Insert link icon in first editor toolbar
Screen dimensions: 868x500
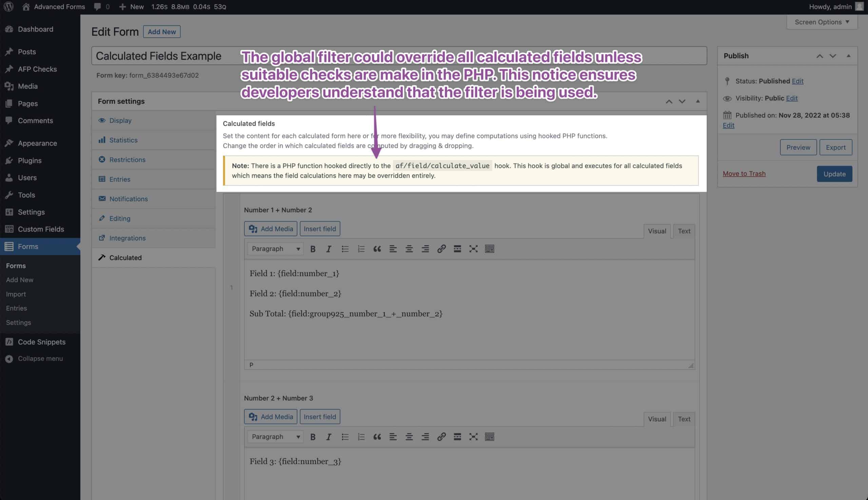(x=441, y=249)
